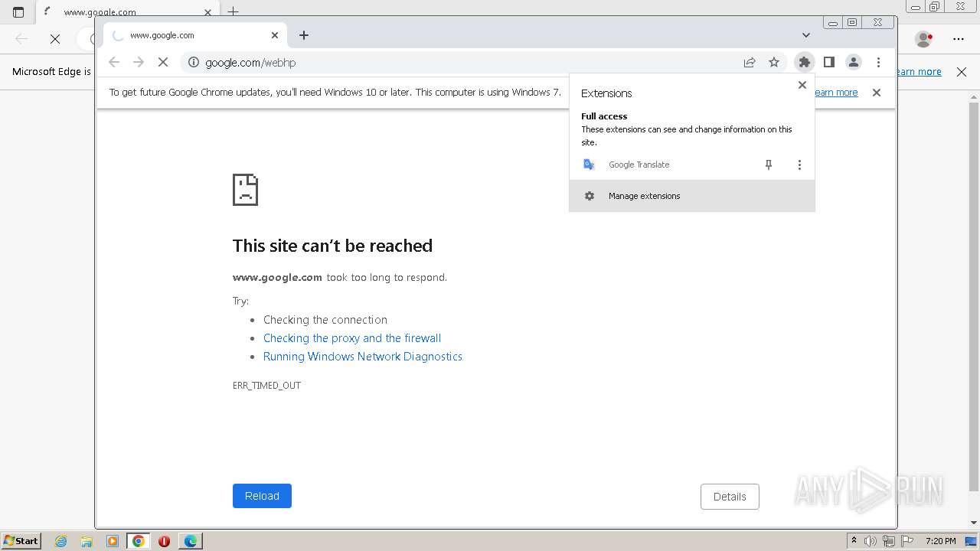Screen dimensions: 980x551
Task: Click the Details button
Action: click(730, 497)
